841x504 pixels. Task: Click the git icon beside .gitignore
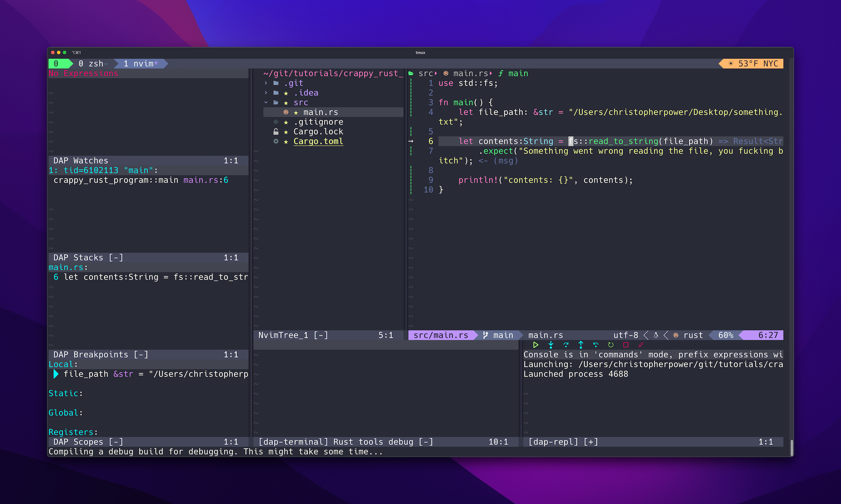coord(276,122)
